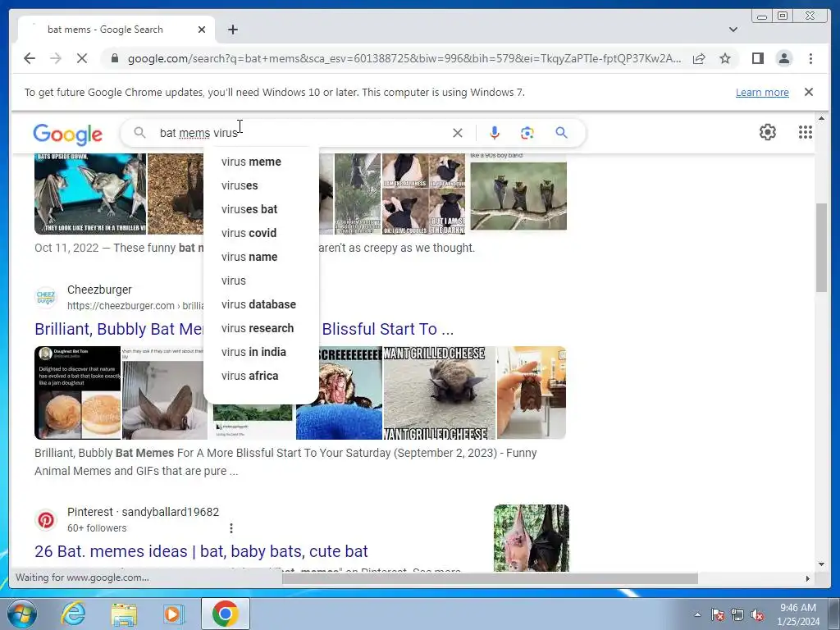840x630 pixels.
Task: Go to Google home via logo
Action: tap(67, 134)
